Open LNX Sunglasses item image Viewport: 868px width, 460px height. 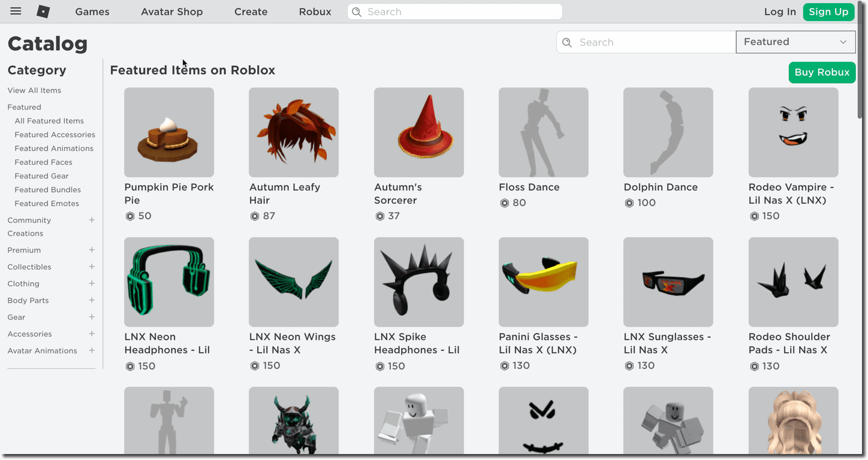pyautogui.click(x=668, y=282)
